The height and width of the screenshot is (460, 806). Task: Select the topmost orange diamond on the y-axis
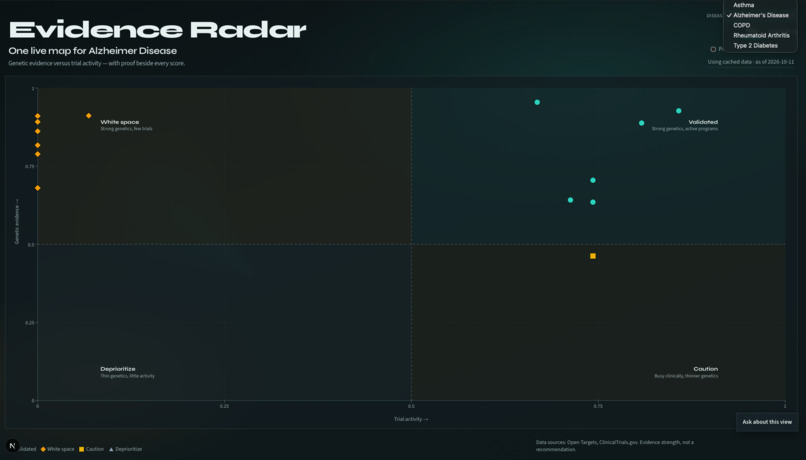38,116
